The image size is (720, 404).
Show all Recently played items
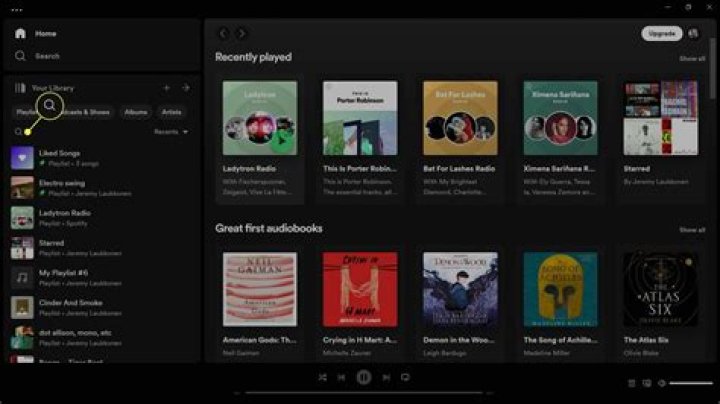coord(692,59)
